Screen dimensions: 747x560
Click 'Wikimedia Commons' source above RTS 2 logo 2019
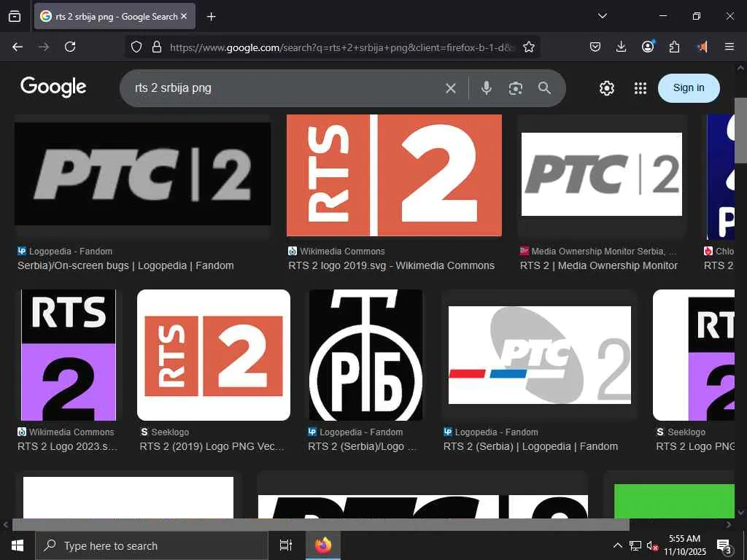tap(342, 251)
